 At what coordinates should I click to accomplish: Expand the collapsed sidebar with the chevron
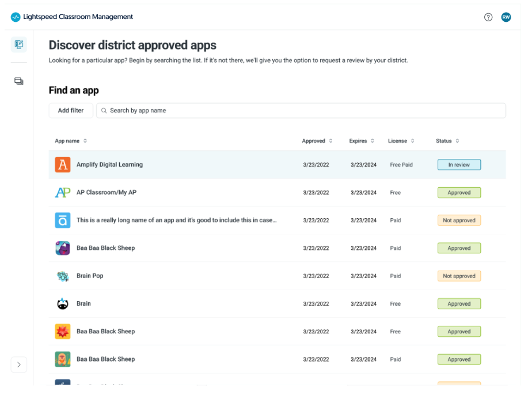coord(18,364)
